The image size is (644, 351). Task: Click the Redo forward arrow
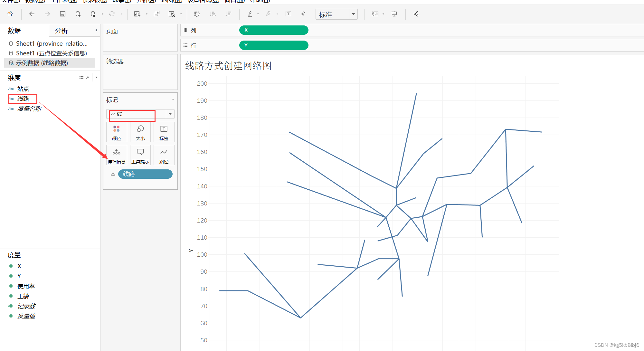pos(47,14)
